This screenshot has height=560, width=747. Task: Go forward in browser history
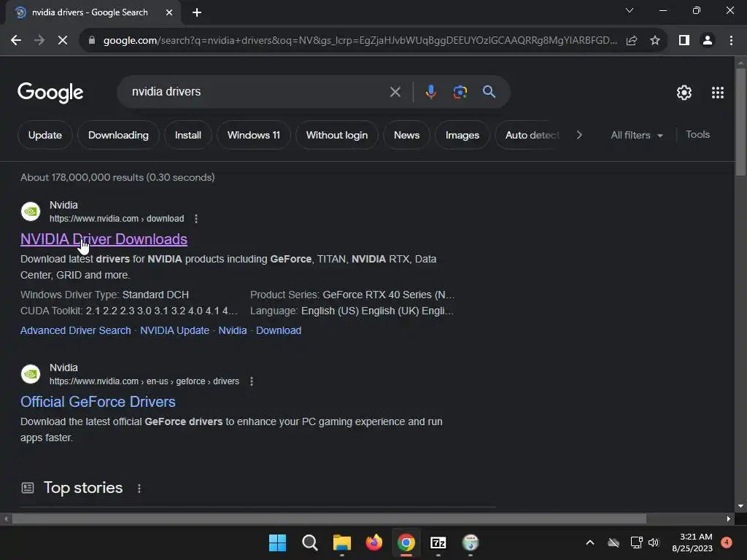pos(39,41)
